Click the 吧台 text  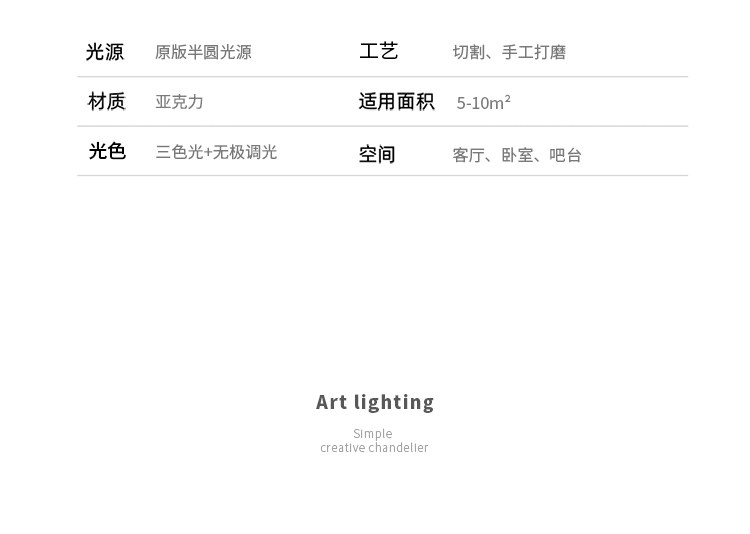(566, 155)
